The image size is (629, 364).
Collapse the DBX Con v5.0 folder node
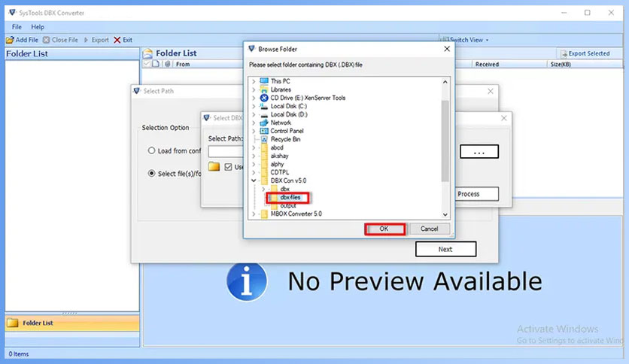254,180
